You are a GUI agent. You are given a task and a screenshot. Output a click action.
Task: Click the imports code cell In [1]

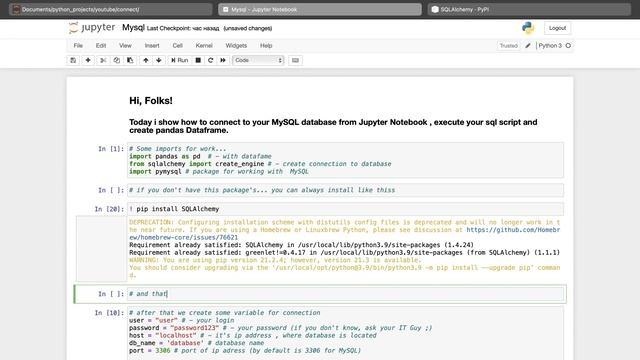click(345, 160)
